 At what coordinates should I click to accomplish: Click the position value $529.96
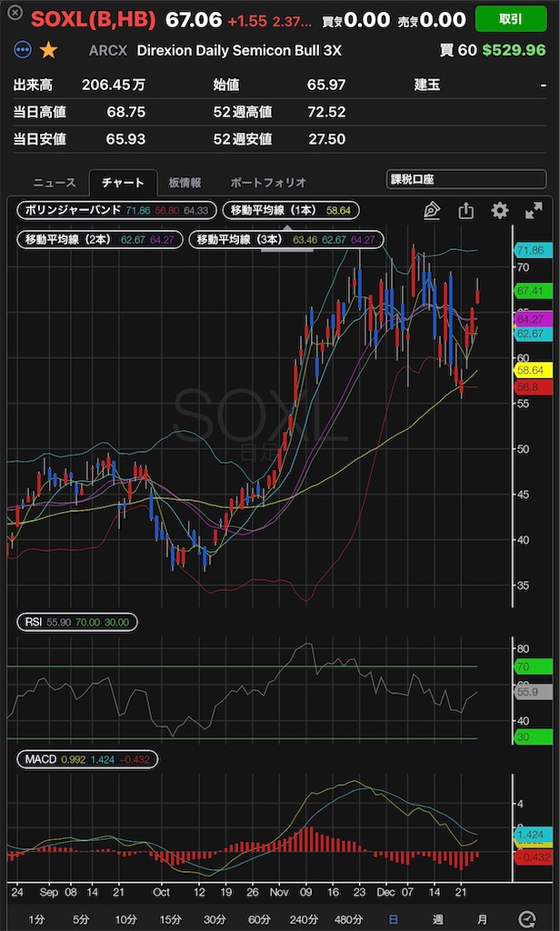(514, 50)
